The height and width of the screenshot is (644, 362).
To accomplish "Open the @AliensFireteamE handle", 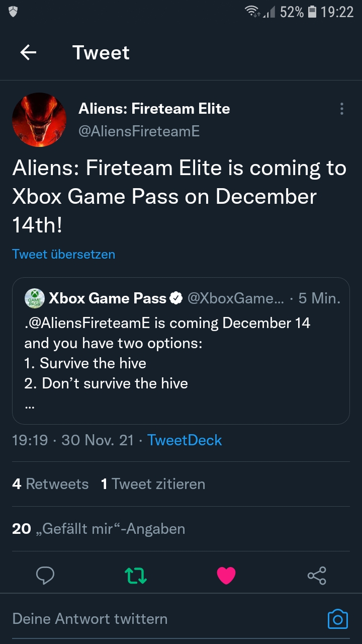I will pos(139,131).
